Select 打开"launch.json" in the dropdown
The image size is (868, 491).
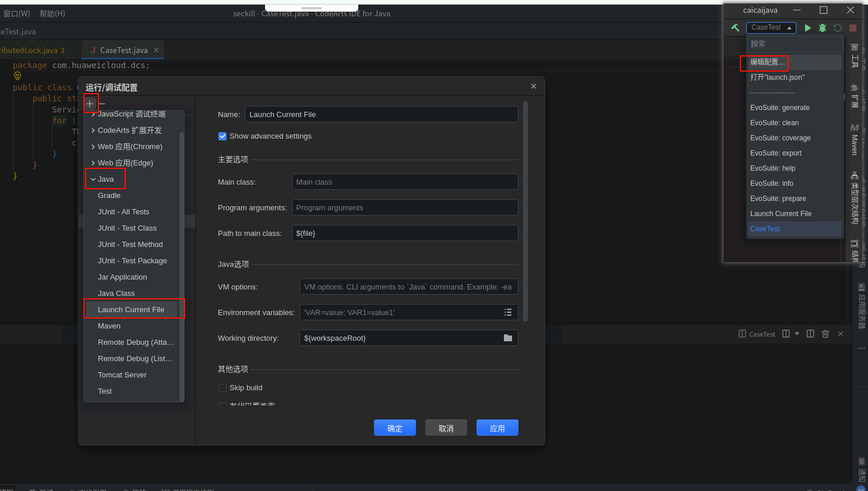point(795,77)
